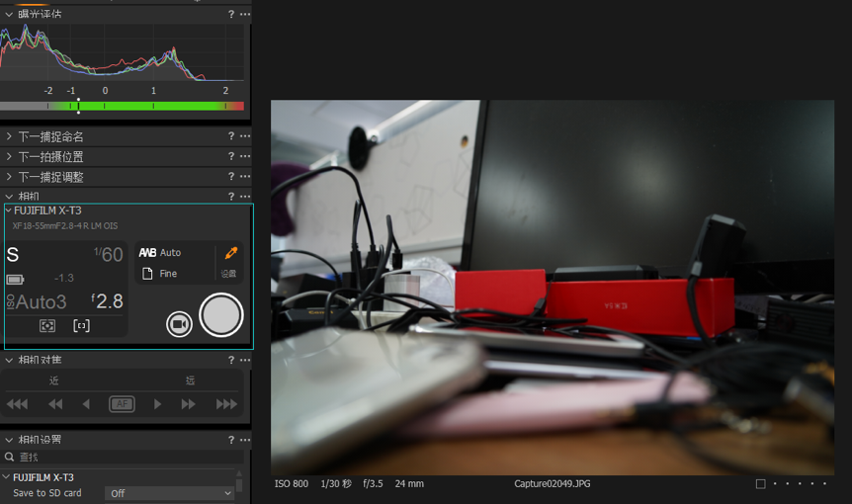Click the f/3.5 aperture info
852x504 pixels.
click(x=373, y=483)
